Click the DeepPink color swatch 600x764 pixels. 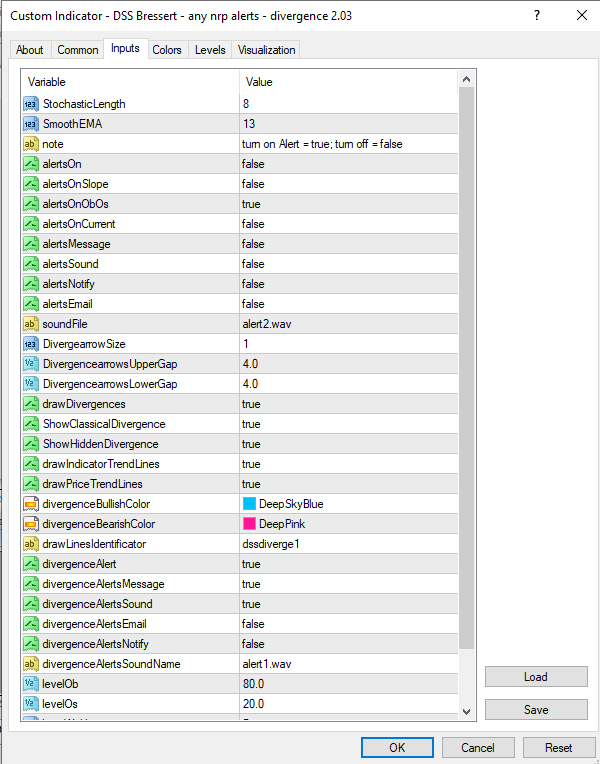point(250,524)
